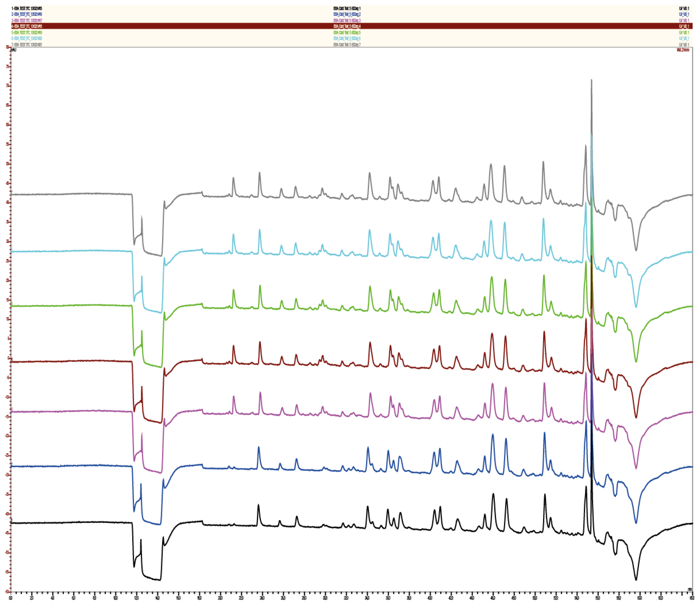Select cyan legend entry 6-EBA TEST 5C
700x608 pixels.
pyautogui.click(x=27, y=39)
